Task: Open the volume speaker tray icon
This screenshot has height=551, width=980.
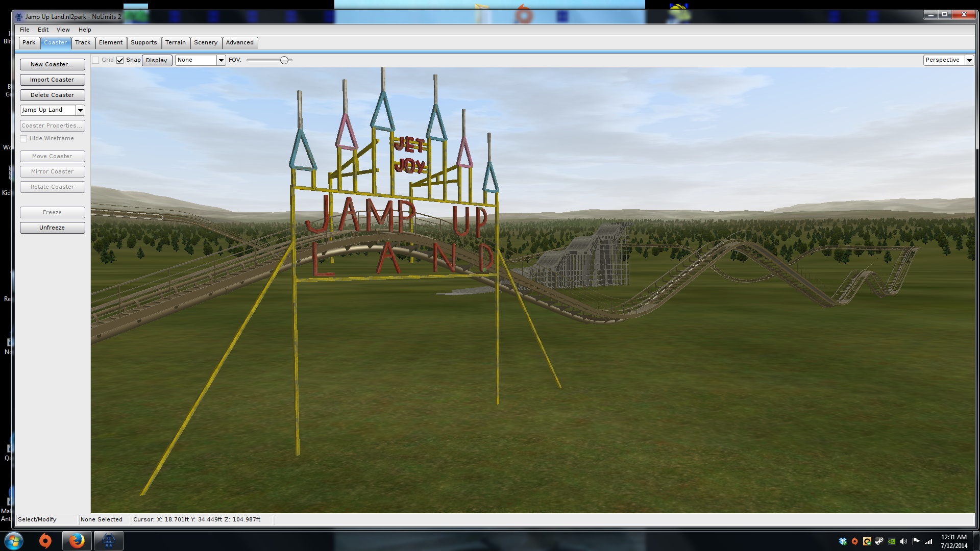Action: [903, 541]
